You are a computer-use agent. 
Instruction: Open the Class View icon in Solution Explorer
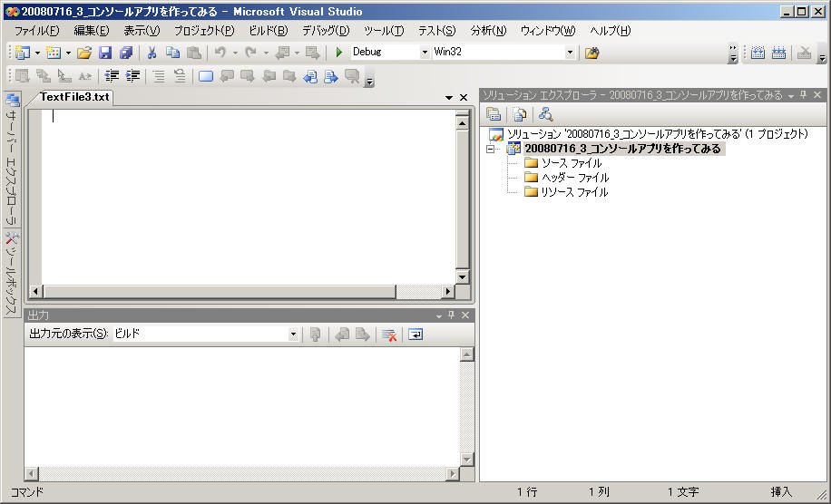click(x=545, y=114)
